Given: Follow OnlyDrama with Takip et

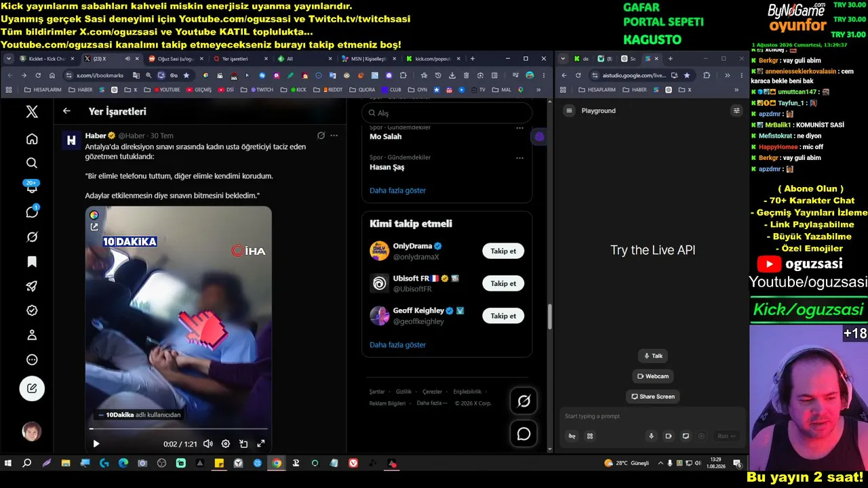Looking at the screenshot, I should pyautogui.click(x=503, y=251).
